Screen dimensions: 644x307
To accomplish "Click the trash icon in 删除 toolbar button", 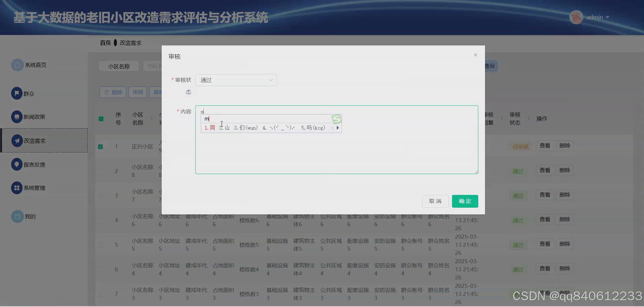I will point(107,92).
